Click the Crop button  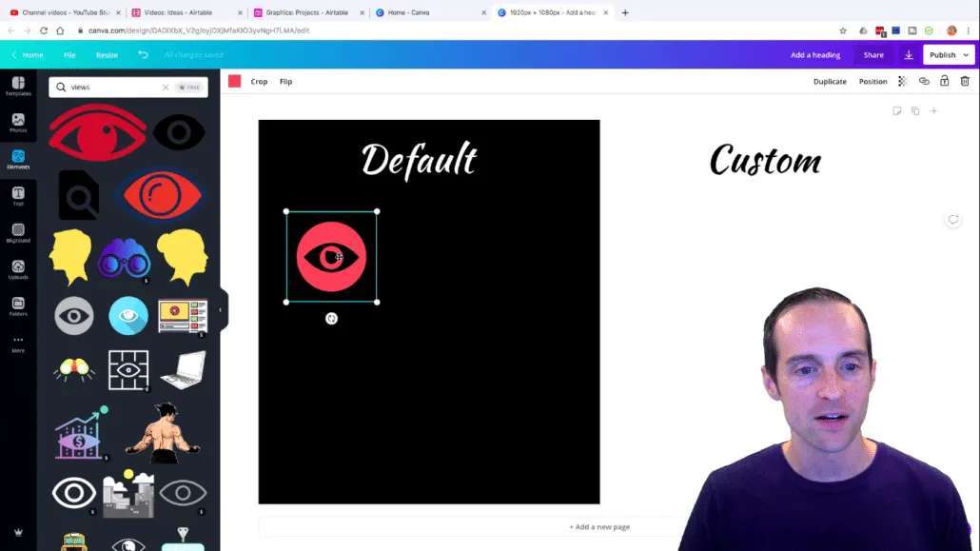click(x=259, y=81)
